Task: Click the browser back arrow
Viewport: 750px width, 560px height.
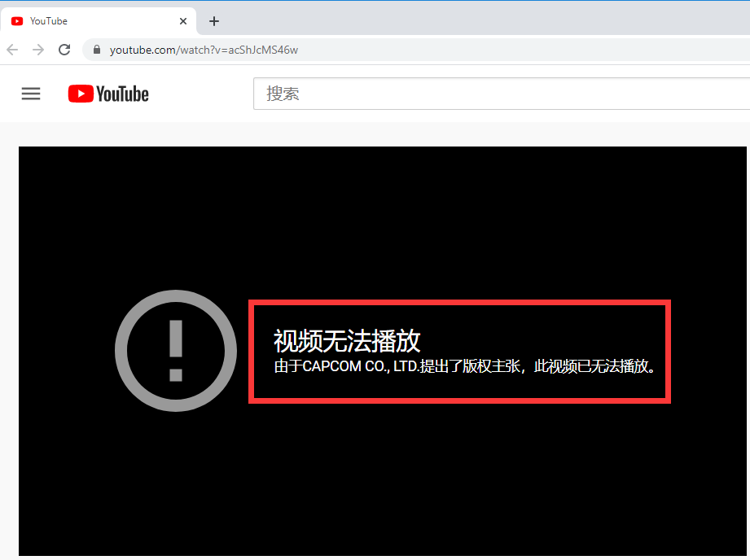Action: coord(12,50)
